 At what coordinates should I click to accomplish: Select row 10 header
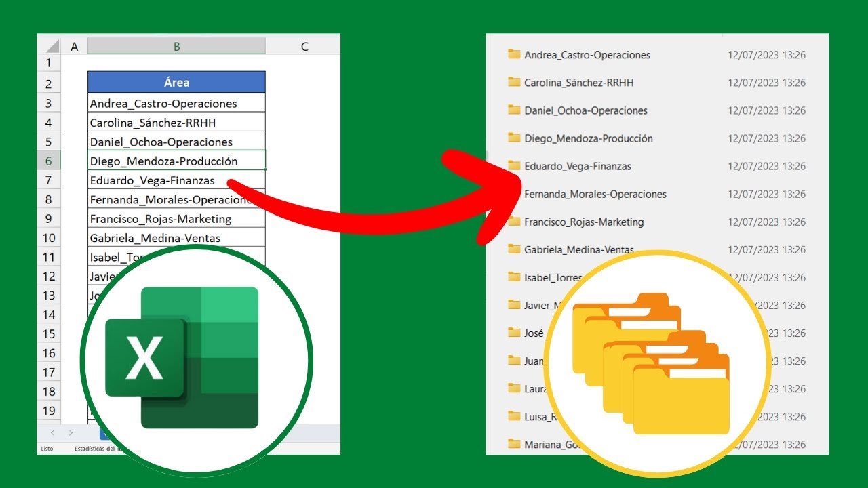(x=49, y=238)
